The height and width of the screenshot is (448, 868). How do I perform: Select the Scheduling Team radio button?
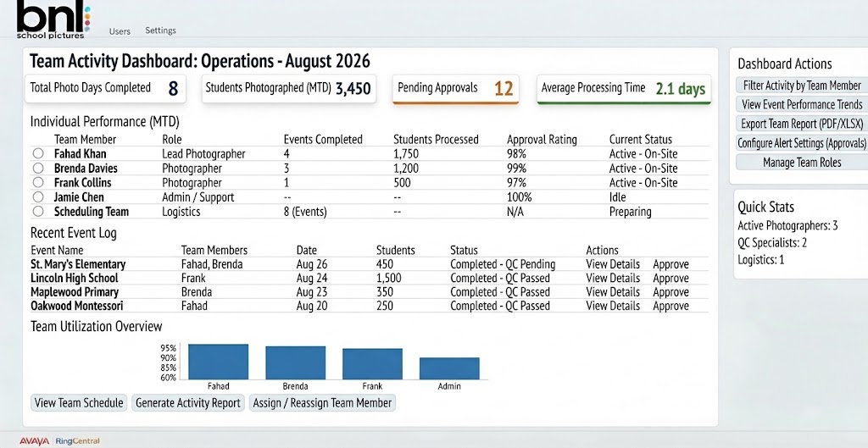37,211
